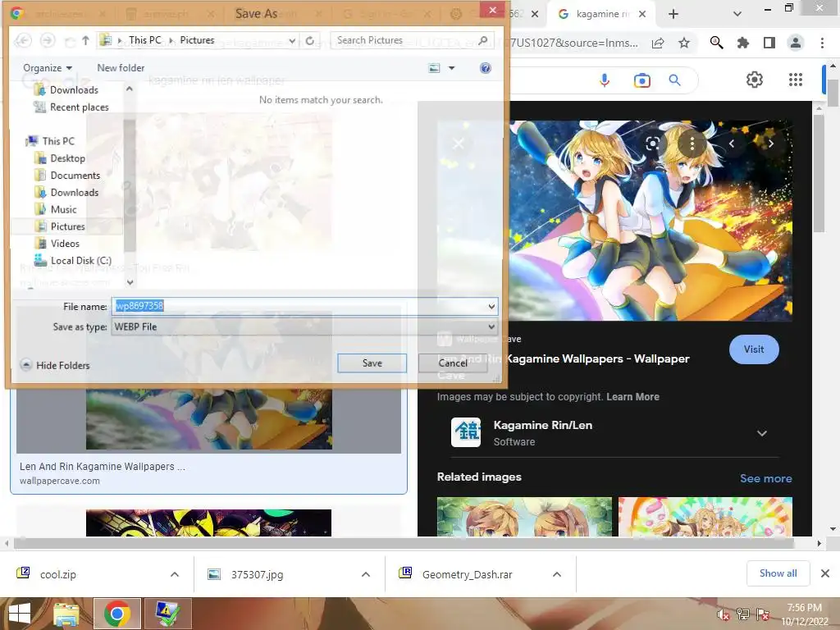Open the Google apps grid
Screen dimensions: 840x630
pyautogui.click(x=796, y=80)
